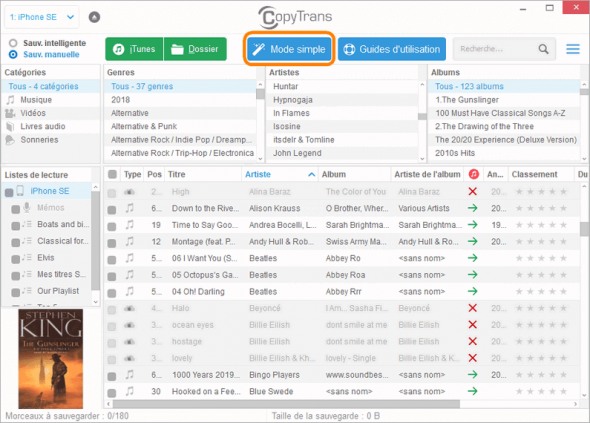This screenshot has height=423, width=590.
Task: Check the Elvis playlist checkbox
Action: coord(15,259)
